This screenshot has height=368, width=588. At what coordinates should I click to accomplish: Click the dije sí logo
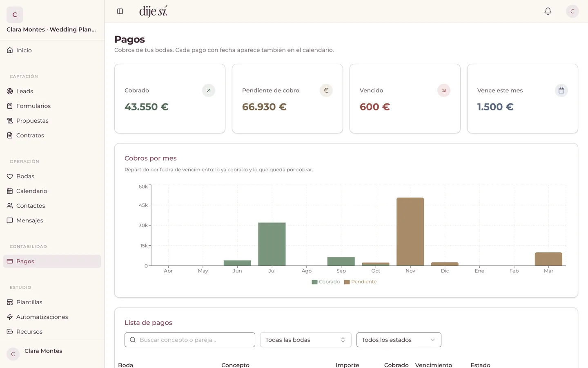coord(153,11)
